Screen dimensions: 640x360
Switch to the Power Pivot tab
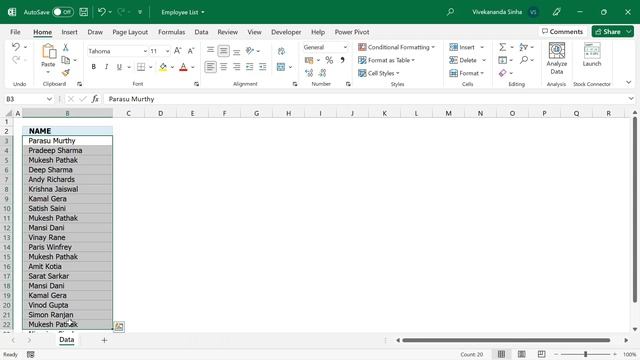tap(352, 32)
